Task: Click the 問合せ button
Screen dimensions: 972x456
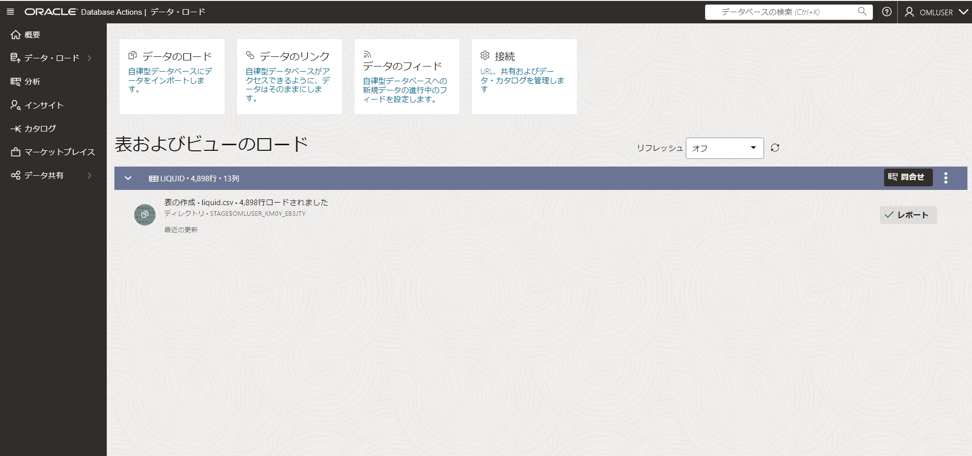Action: 907,178
